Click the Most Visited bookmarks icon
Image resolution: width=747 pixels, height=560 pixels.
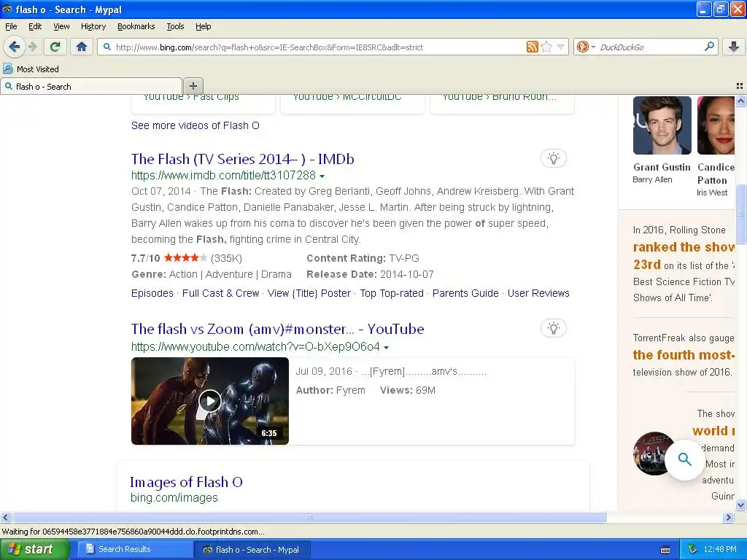pos(7,69)
